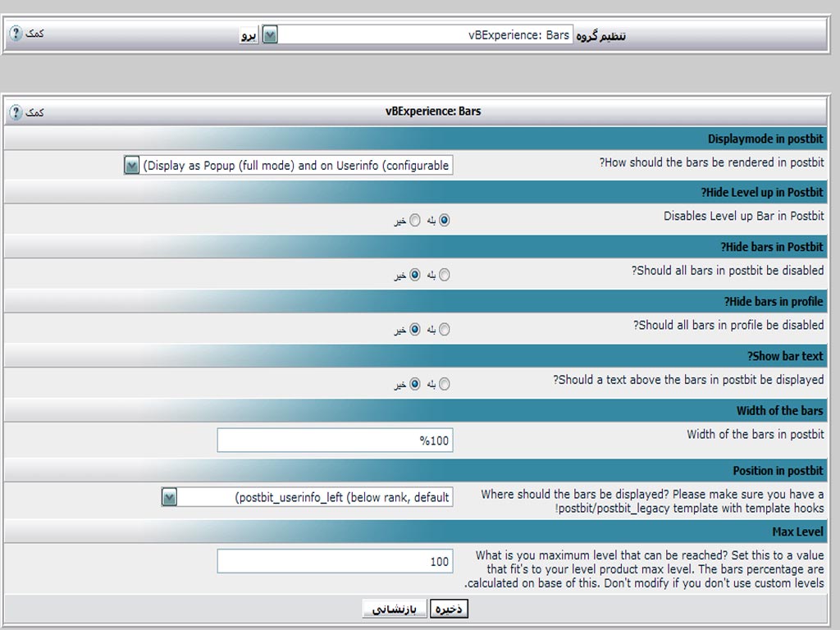Open the settings group dropdown arrow
Image resolution: width=840 pixels, height=630 pixels.
pos(270,34)
